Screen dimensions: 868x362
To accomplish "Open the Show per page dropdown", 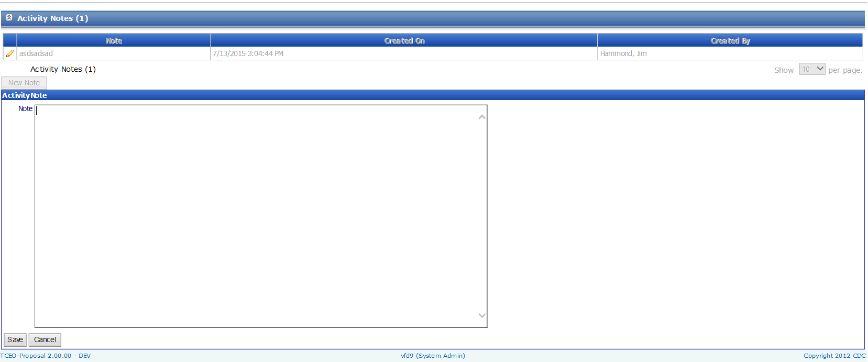I will click(x=812, y=69).
